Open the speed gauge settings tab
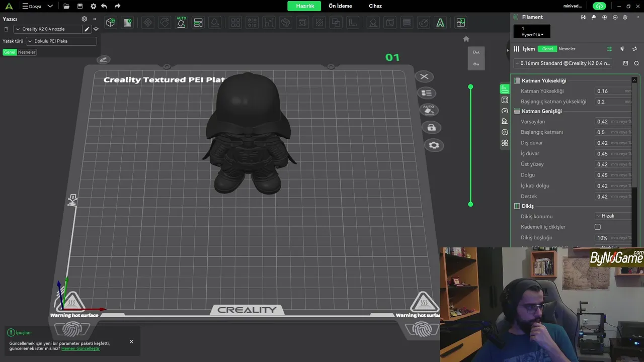Image resolution: width=644 pixels, height=362 pixels. pos(505,111)
